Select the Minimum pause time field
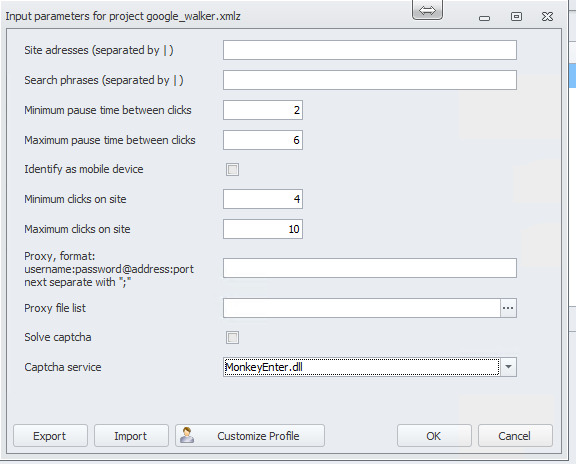Image resolution: width=576 pixels, height=464 pixels. (263, 110)
